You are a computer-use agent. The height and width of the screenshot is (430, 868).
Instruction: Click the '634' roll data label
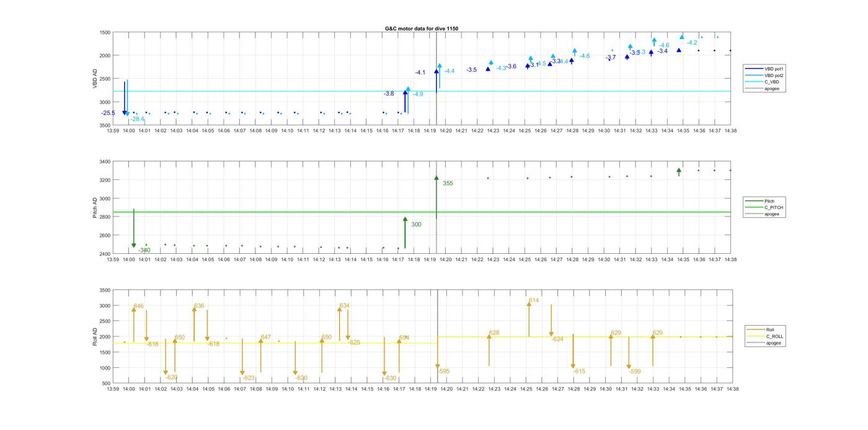point(345,306)
